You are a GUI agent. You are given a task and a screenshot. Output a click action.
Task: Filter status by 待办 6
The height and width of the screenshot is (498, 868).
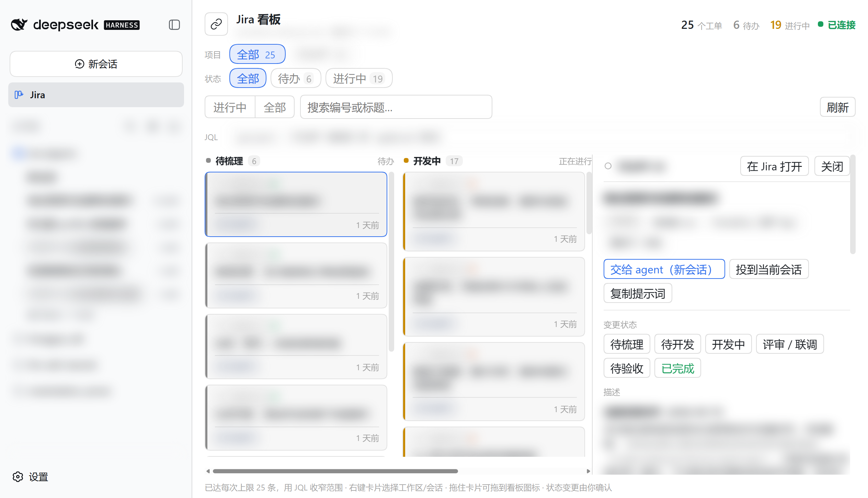(x=296, y=78)
